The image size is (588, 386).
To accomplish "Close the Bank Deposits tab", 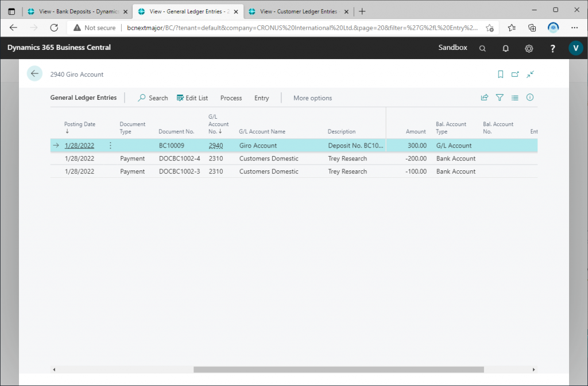I will tap(125, 11).
